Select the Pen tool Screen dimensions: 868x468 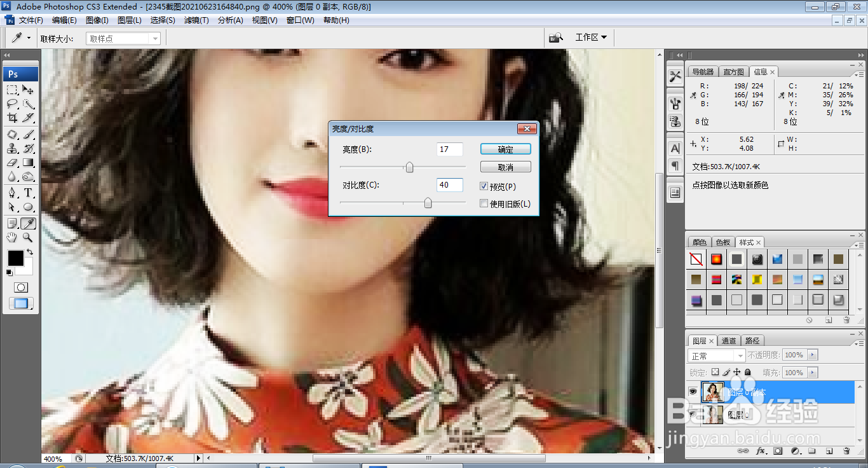(12, 193)
